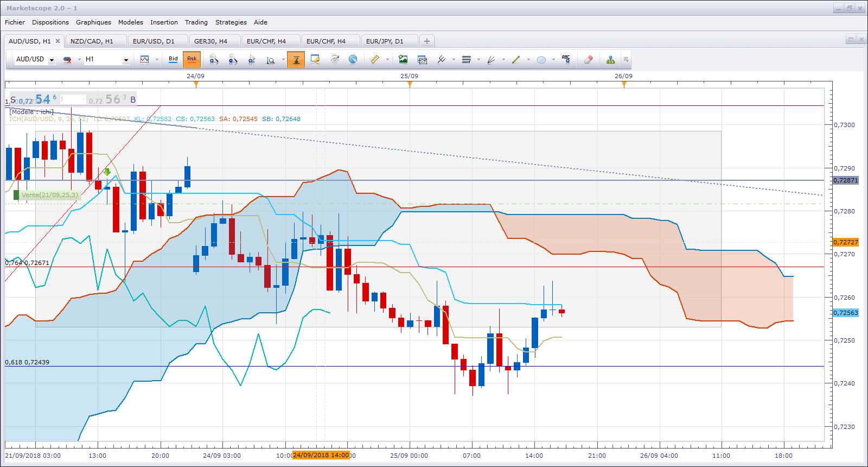Screen dimensions: 868x467
Task: Click the B buy button on chart
Action: point(133,100)
